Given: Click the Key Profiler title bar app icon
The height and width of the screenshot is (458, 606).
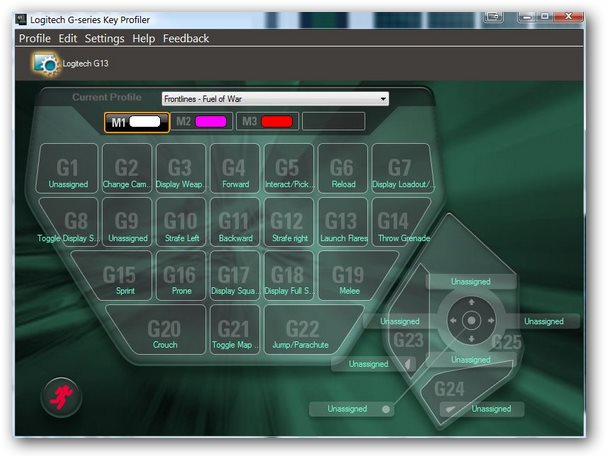Looking at the screenshot, I should [x=21, y=19].
